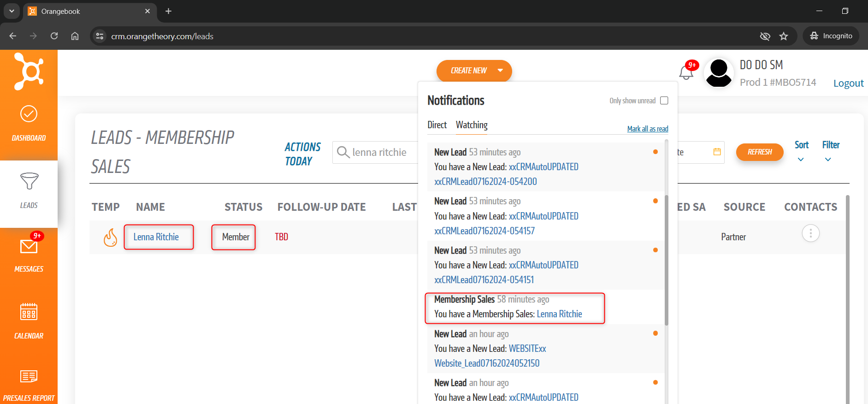
Task: Click the flame temperature icon for Lenna Ritchie
Action: click(110, 238)
